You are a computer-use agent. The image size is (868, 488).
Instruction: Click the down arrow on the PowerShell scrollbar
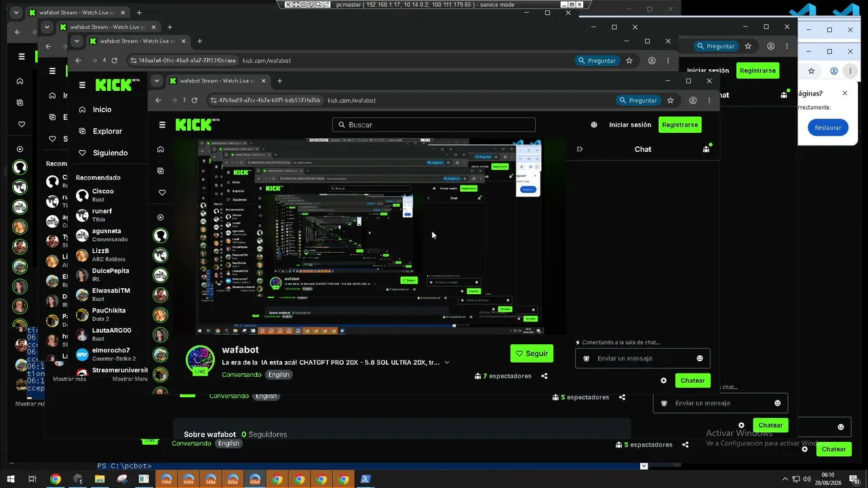[x=644, y=466]
